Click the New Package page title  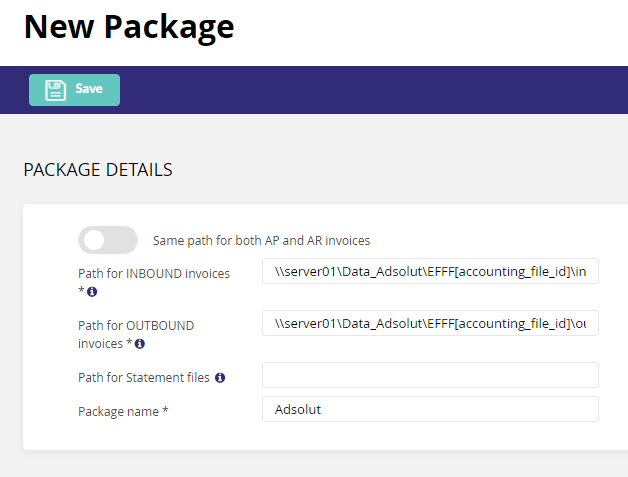tap(129, 27)
